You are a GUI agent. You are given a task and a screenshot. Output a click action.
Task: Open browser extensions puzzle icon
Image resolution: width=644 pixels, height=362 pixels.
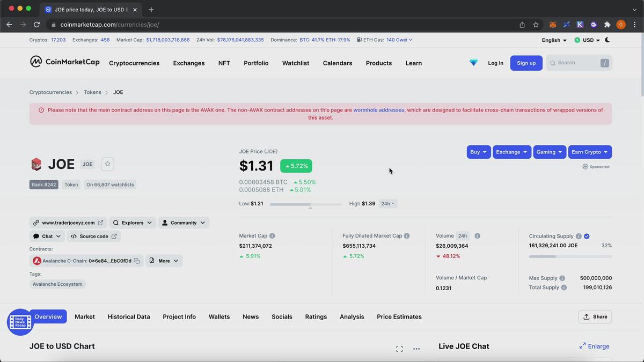coord(607,25)
